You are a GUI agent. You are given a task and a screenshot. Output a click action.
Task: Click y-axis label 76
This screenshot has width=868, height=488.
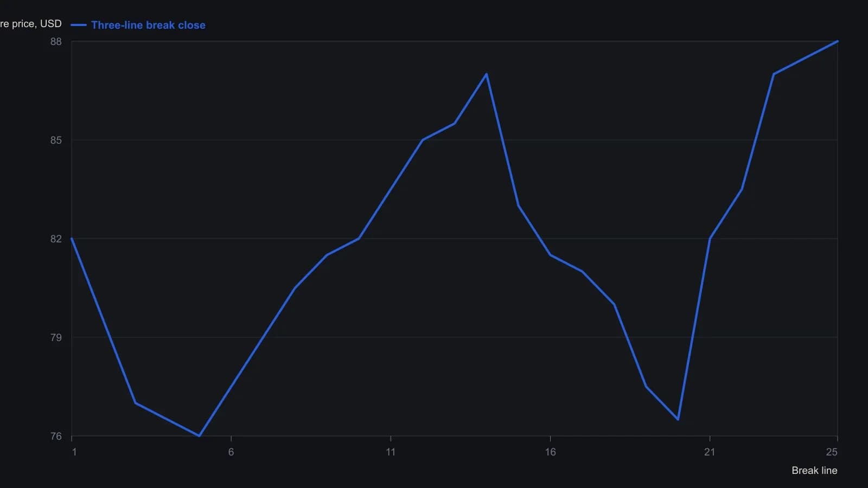[56, 436]
